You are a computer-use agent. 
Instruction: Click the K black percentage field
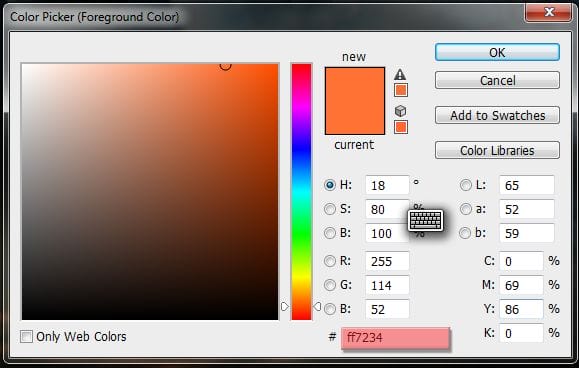point(521,333)
